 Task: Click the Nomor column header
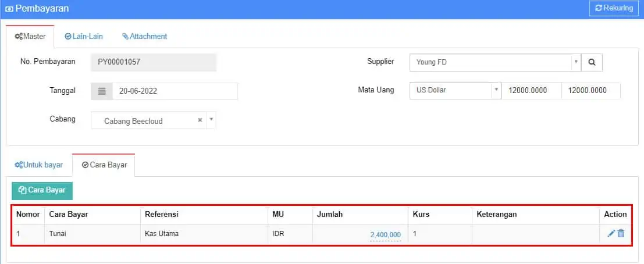(x=28, y=215)
